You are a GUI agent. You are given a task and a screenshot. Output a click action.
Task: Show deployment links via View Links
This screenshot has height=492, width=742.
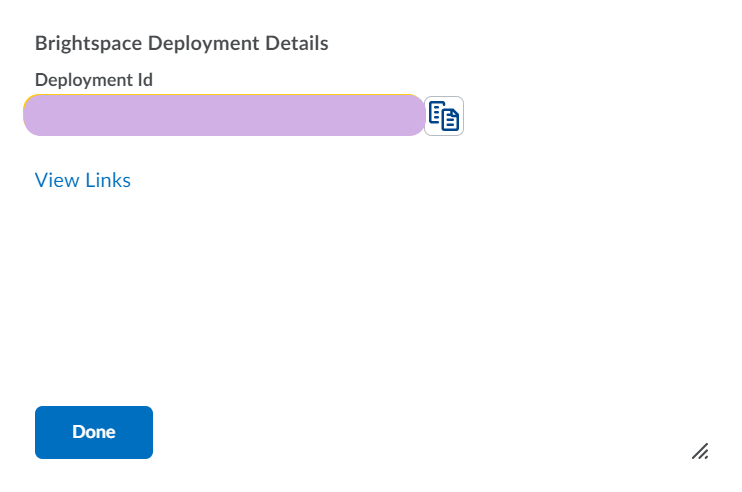pos(83,180)
